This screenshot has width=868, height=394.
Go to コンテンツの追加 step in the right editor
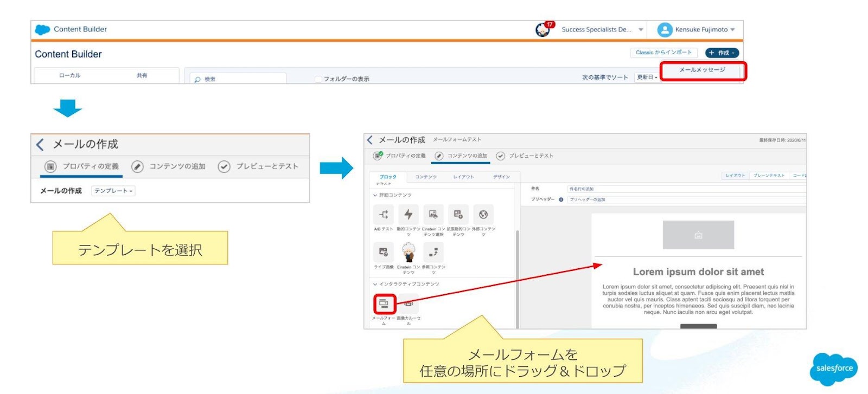(461, 156)
